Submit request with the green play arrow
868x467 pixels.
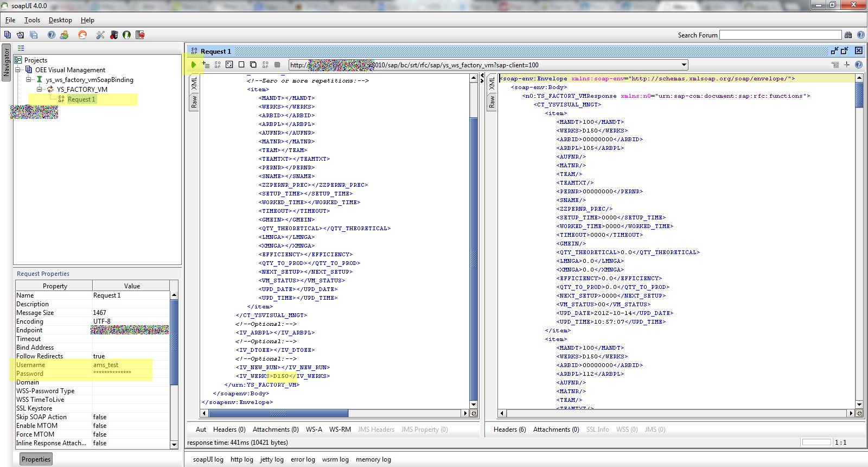point(194,65)
